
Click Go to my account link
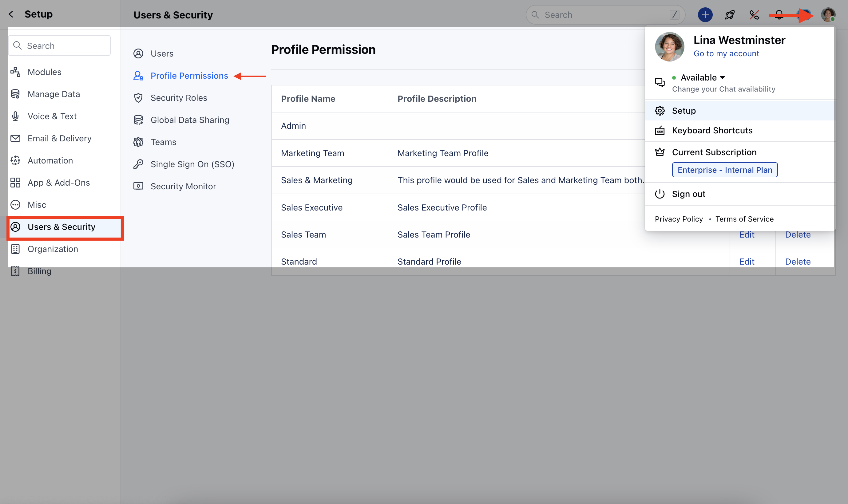click(726, 54)
